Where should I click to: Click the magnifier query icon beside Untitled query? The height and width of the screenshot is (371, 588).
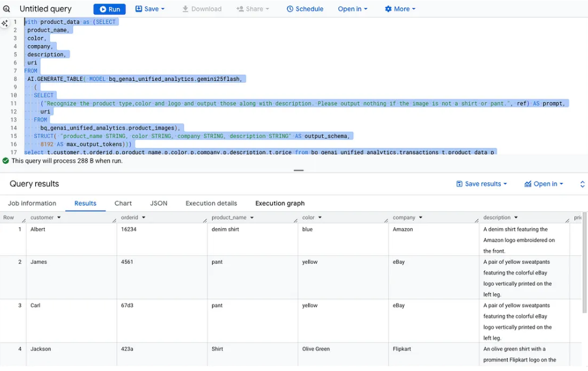coord(6,9)
